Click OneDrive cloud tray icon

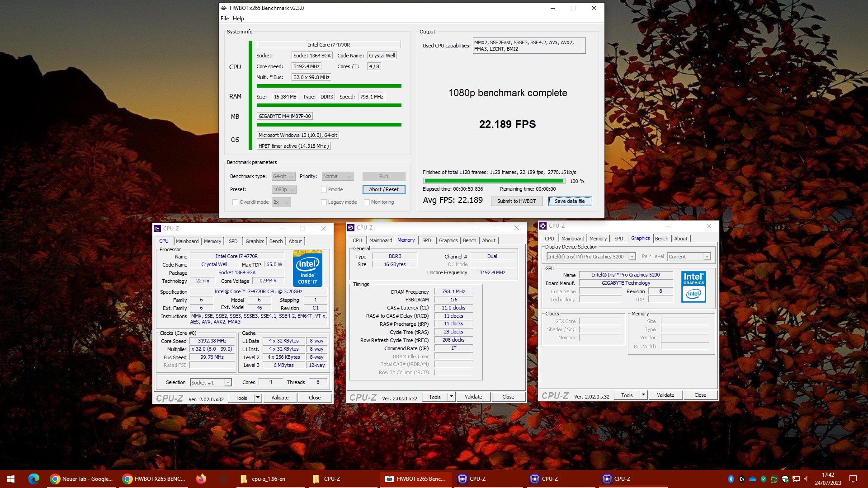753,479
